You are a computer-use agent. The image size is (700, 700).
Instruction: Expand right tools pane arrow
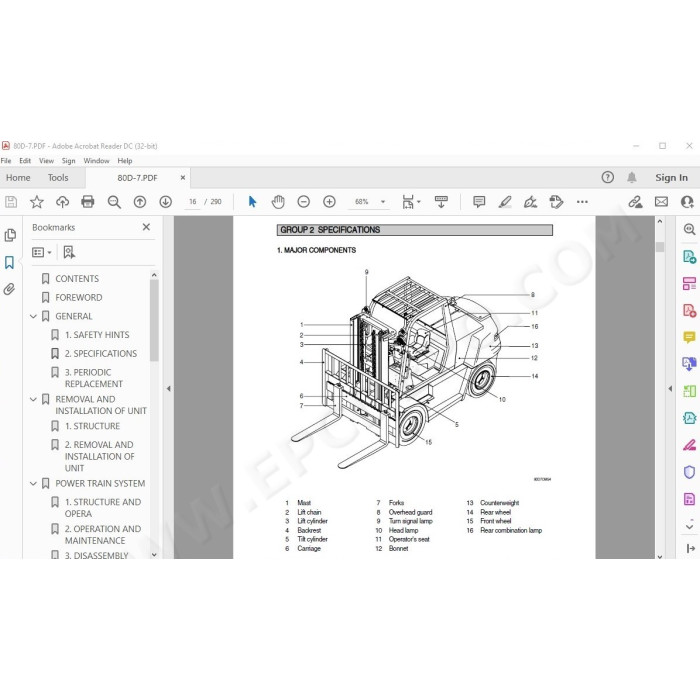(670, 389)
